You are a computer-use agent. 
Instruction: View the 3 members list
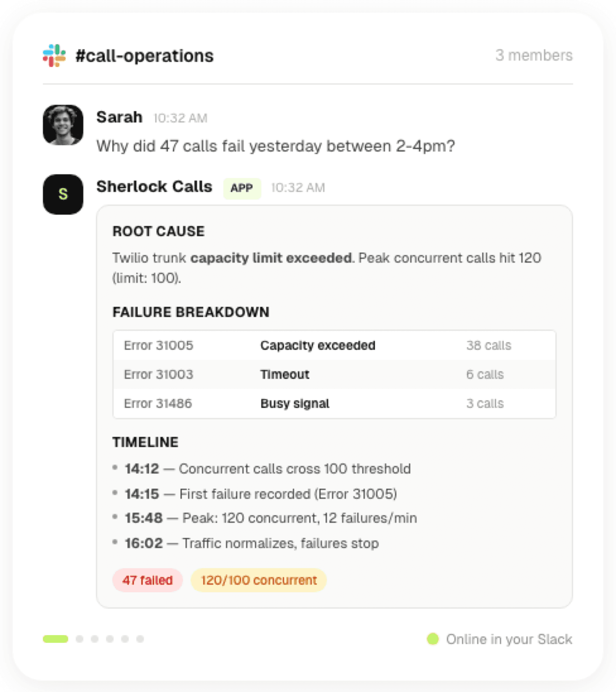pyautogui.click(x=534, y=55)
